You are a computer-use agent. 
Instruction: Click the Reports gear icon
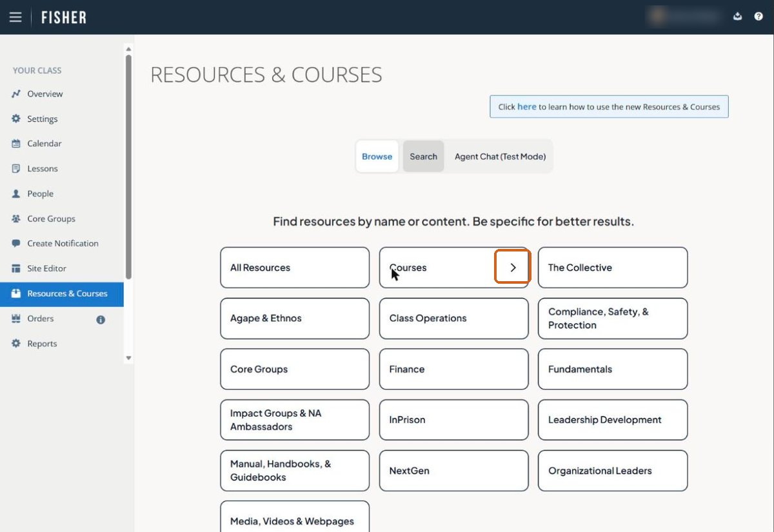(x=16, y=344)
